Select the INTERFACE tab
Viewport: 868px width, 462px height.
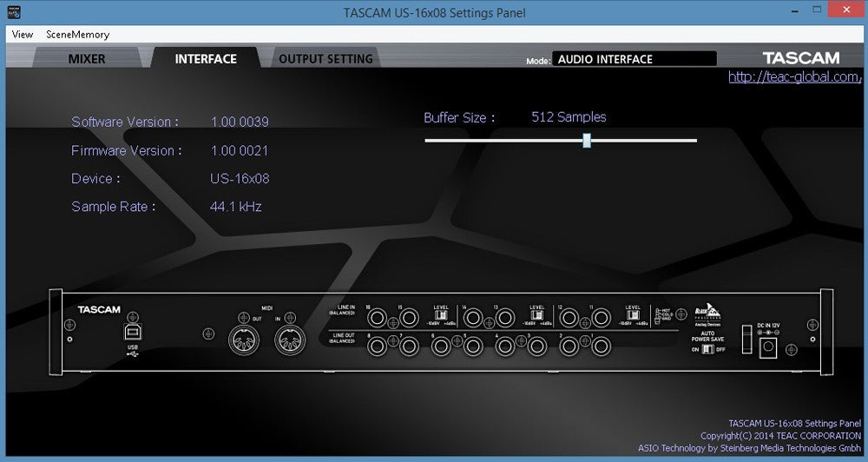[x=206, y=59]
